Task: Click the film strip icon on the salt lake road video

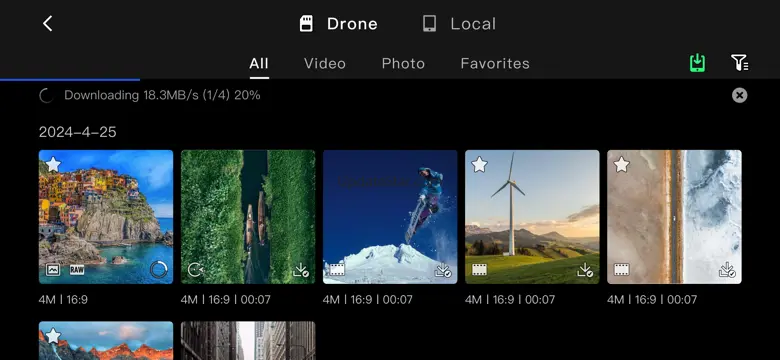Action: coord(622,270)
